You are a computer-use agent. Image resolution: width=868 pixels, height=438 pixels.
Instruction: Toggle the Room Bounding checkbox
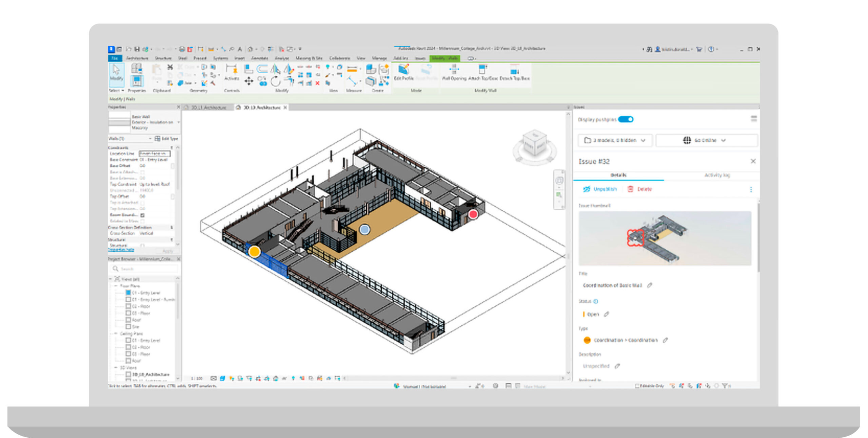pos(142,215)
